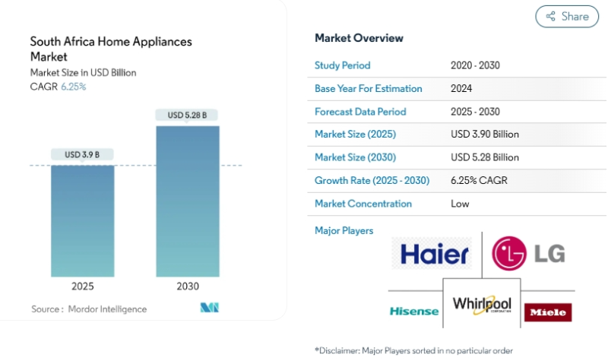Select Market Size (2025) row label

click(355, 135)
